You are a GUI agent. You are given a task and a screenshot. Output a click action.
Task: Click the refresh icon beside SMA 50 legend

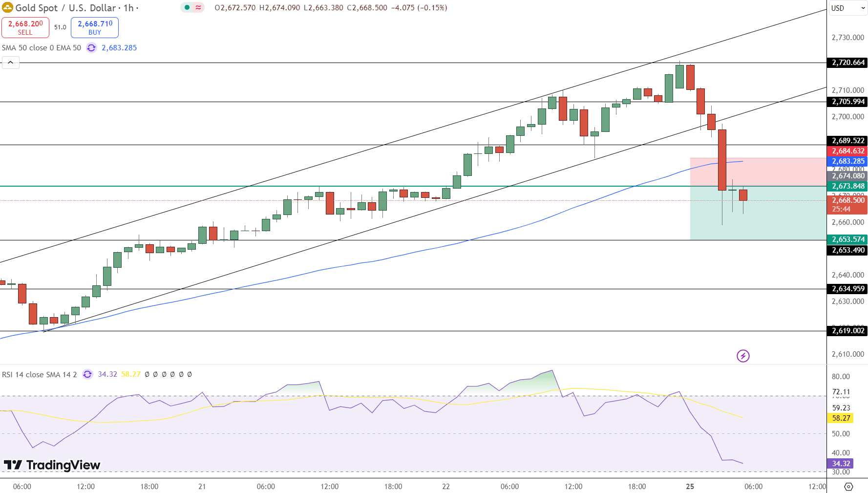point(91,48)
